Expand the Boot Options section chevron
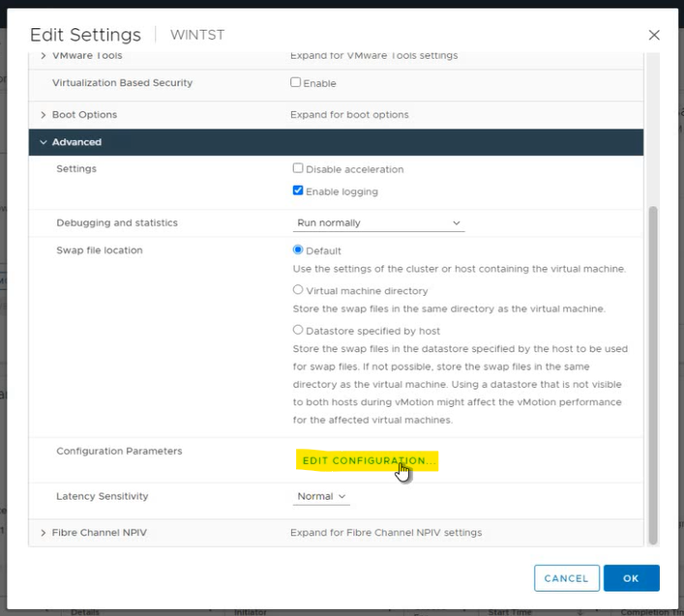This screenshot has width=684, height=616. 44,115
